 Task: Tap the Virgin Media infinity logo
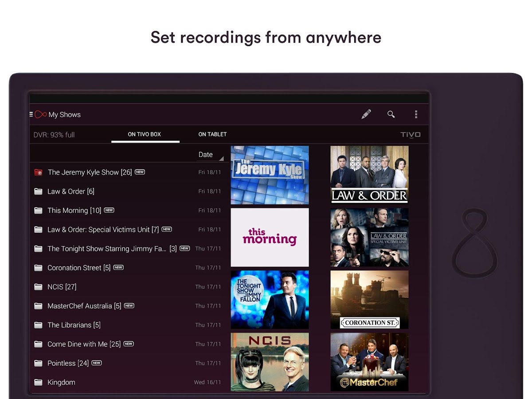pos(40,114)
